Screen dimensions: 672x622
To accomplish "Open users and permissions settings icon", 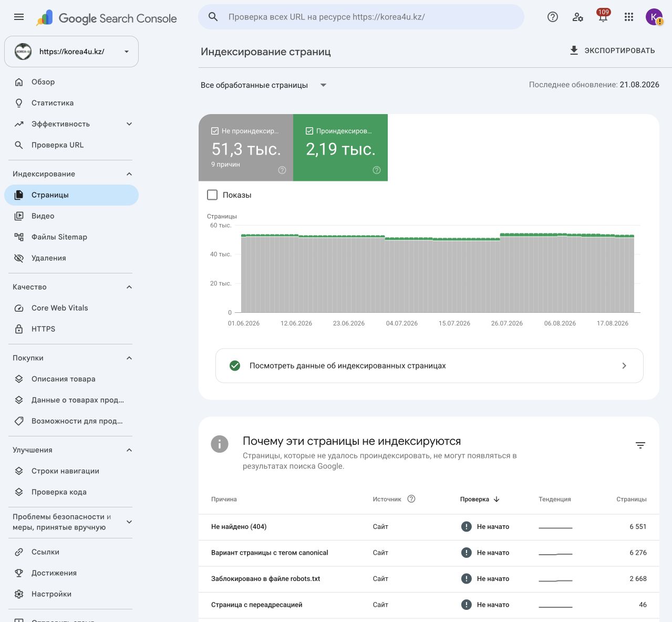I will pos(578,17).
